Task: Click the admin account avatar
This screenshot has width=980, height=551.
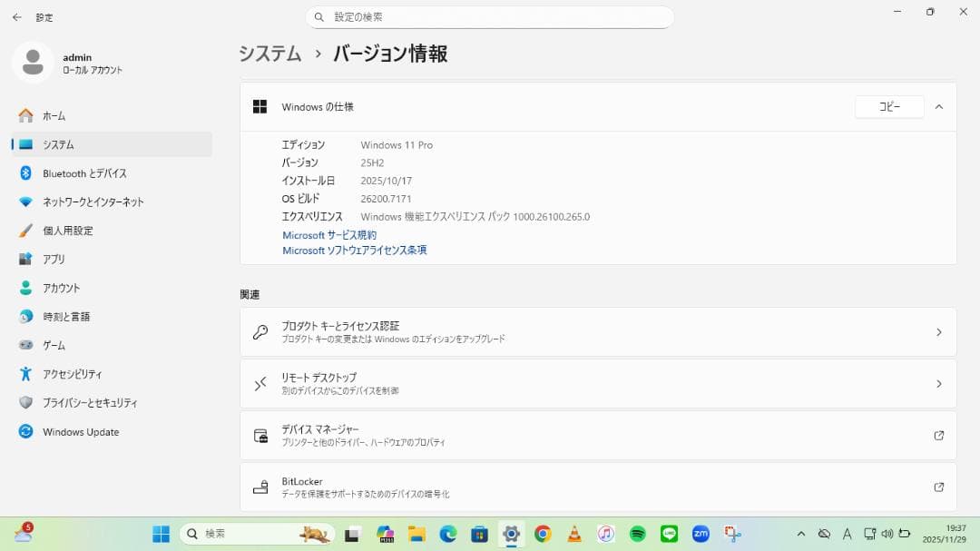Action: 33,63
